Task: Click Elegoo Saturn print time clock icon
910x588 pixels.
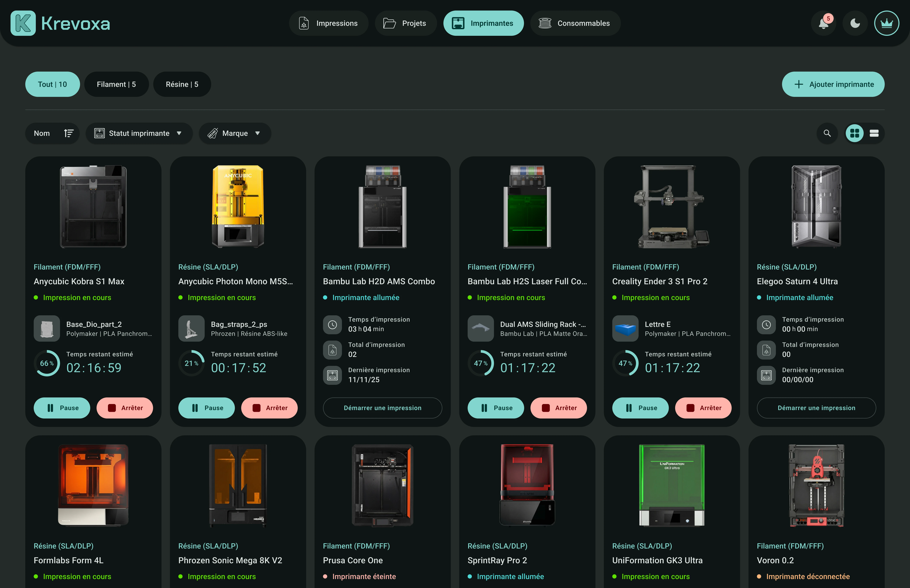Action: point(766,325)
